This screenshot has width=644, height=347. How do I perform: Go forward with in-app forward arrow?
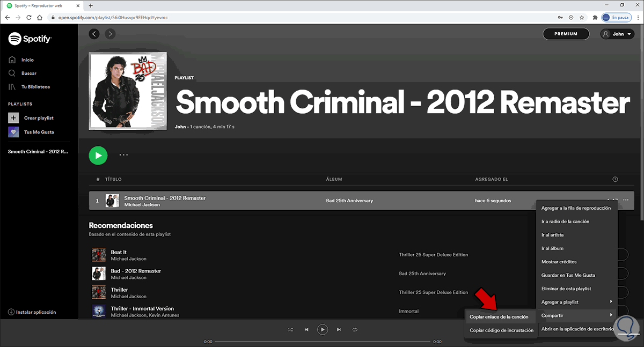tap(110, 34)
